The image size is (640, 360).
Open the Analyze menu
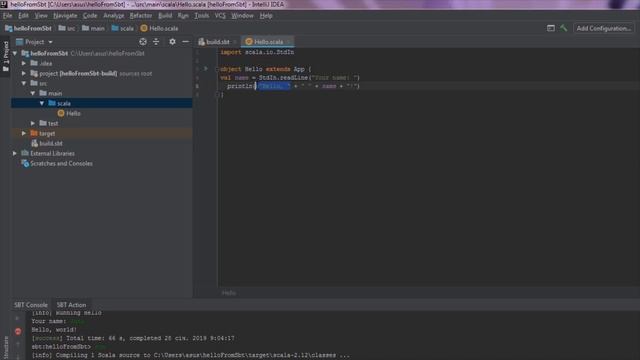[113, 16]
